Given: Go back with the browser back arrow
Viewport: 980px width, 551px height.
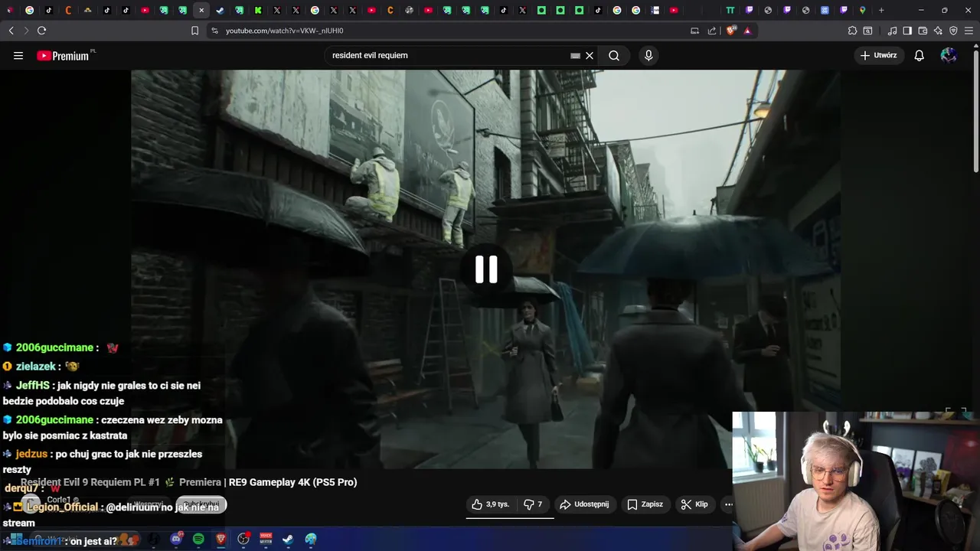Looking at the screenshot, I should click(11, 31).
